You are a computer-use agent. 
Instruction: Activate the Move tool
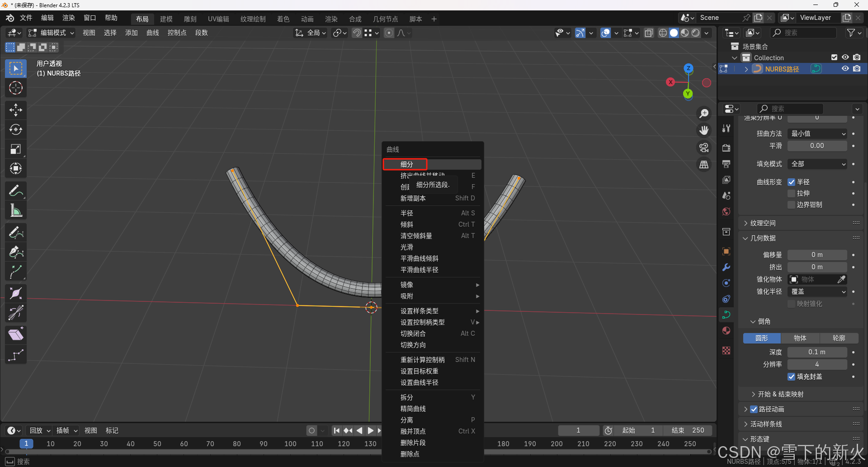16,110
